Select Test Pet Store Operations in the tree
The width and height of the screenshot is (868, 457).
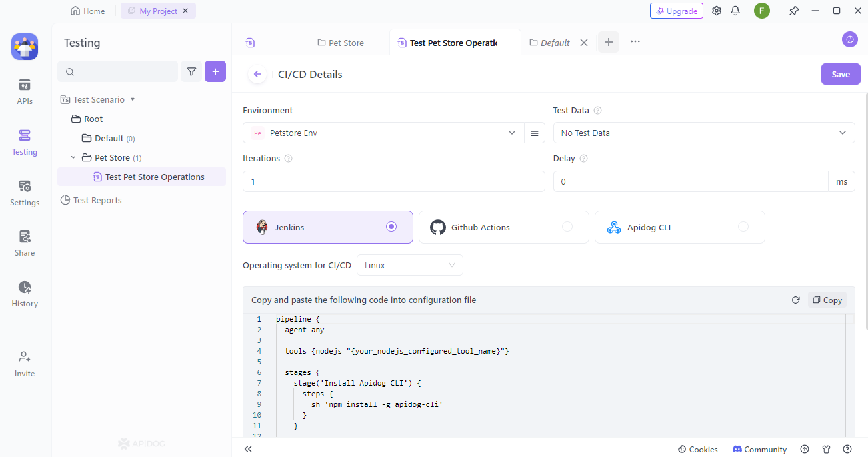141,177
